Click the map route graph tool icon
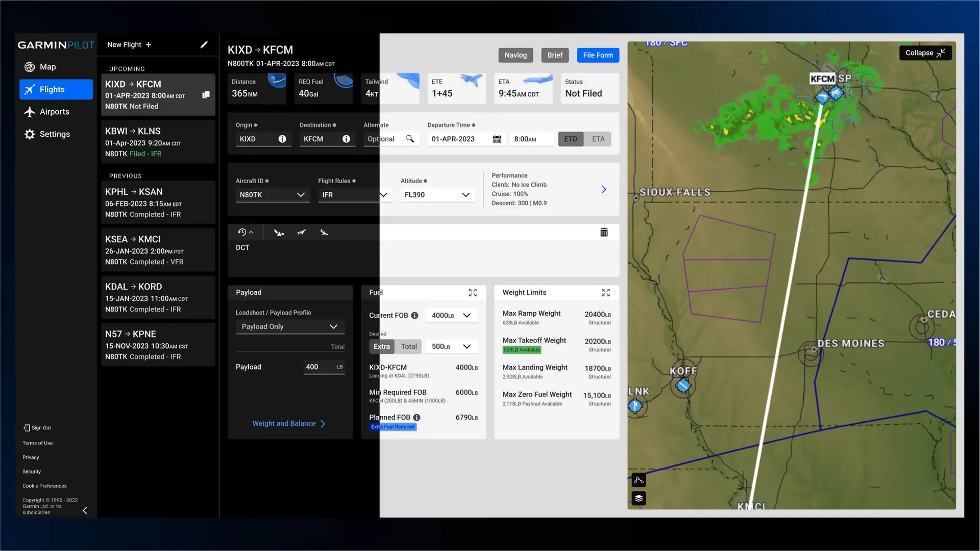The height and width of the screenshot is (551, 980). [x=639, y=480]
